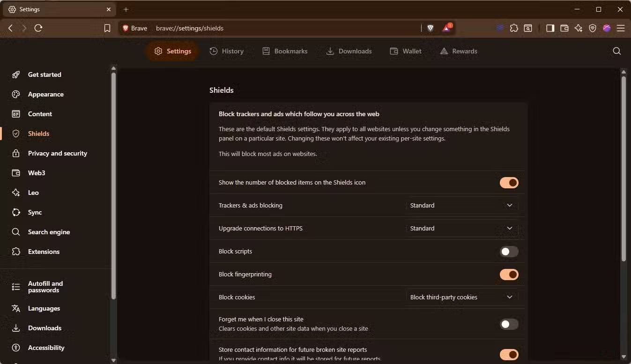
Task: Change the Block cookies dropdown selection
Action: tap(461, 297)
